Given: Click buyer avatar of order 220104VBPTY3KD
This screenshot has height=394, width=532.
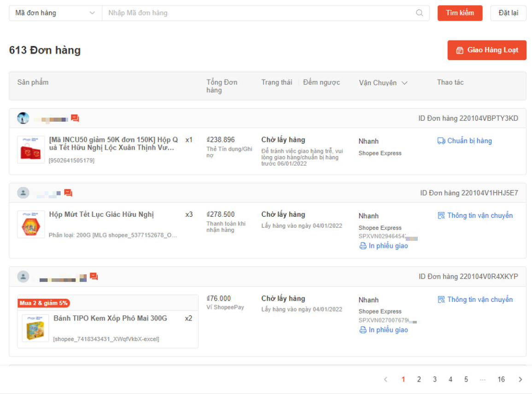Looking at the screenshot, I should [x=23, y=118].
